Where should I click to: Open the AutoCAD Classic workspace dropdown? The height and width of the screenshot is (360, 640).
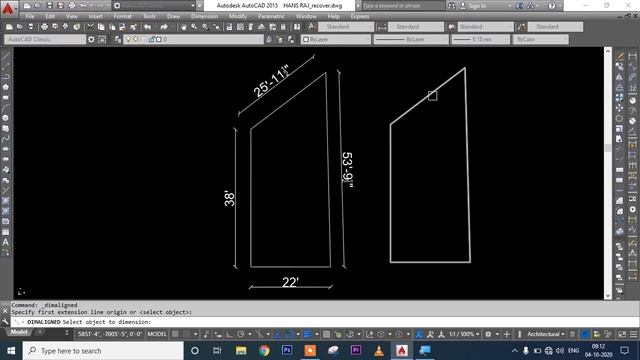pyautogui.click(x=45, y=40)
